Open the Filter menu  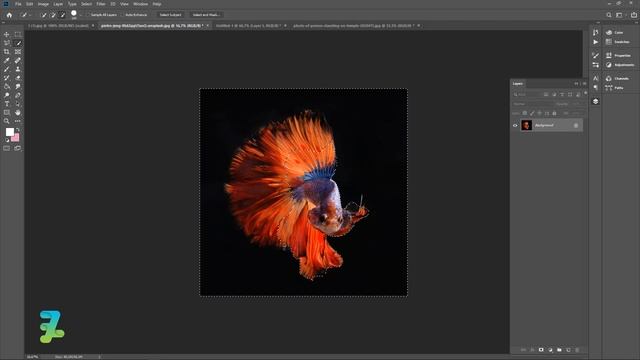101,4
